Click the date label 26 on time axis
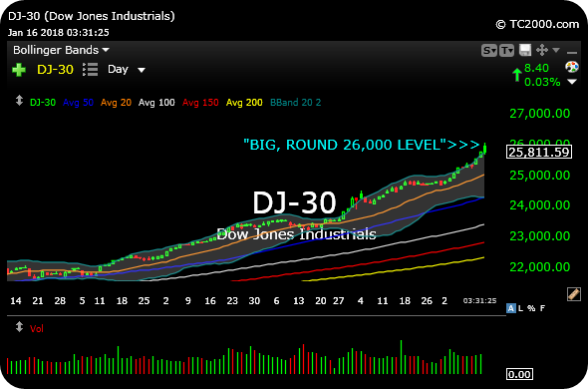This screenshot has width=588, height=389. pyautogui.click(x=427, y=301)
